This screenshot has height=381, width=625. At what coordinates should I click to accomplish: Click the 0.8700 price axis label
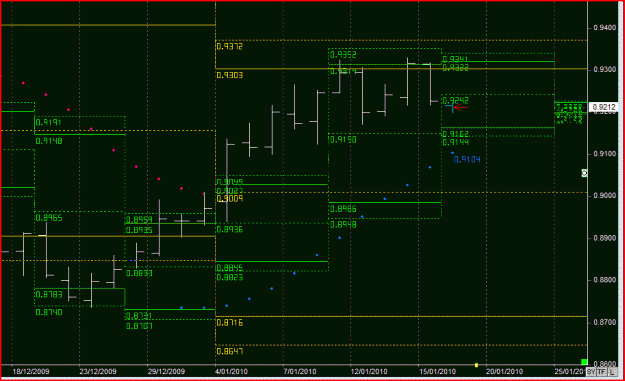(x=604, y=322)
